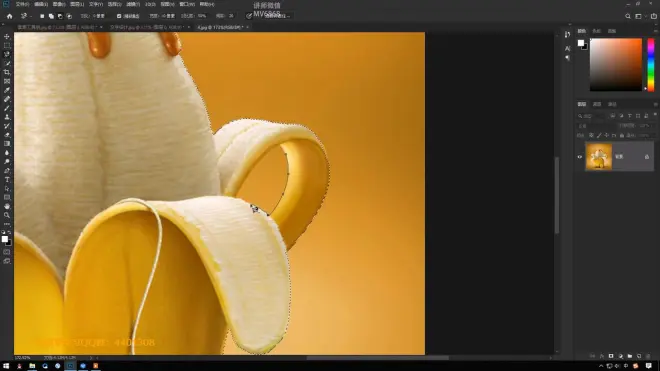
Task: Create a new layer
Action: coord(639,356)
